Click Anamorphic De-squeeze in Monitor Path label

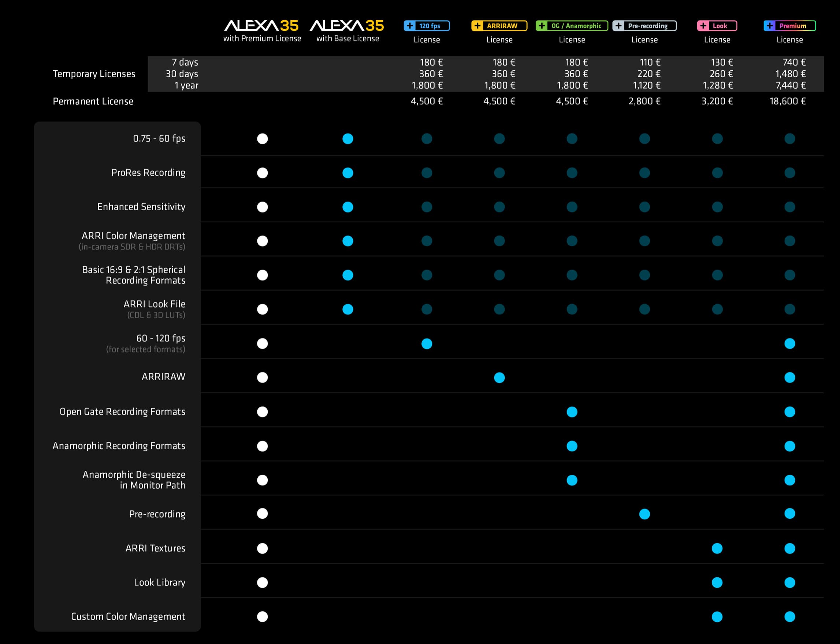[134, 480]
